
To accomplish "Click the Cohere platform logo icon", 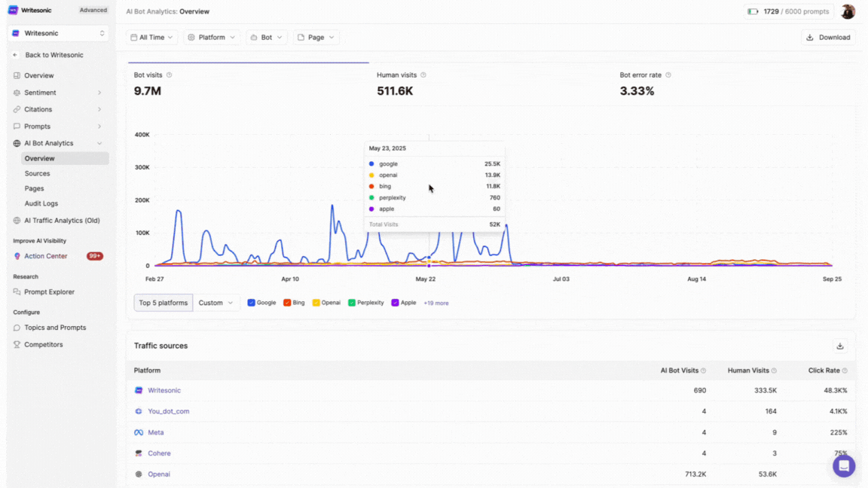I will (x=139, y=453).
